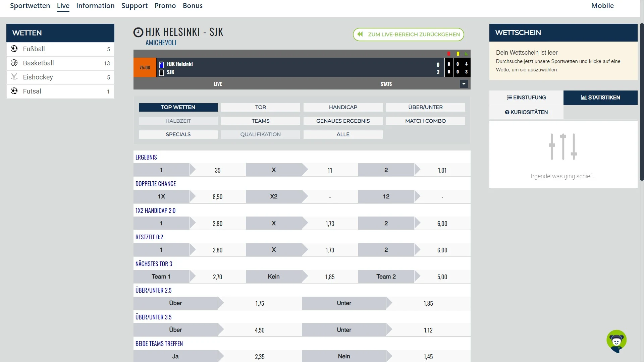Expand the scoreboard dropdown arrow
Screen dimensions: 644x362
pyautogui.click(x=464, y=84)
